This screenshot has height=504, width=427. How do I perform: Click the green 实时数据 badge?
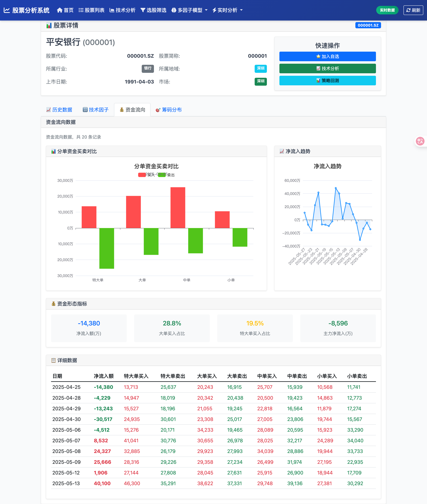click(387, 10)
